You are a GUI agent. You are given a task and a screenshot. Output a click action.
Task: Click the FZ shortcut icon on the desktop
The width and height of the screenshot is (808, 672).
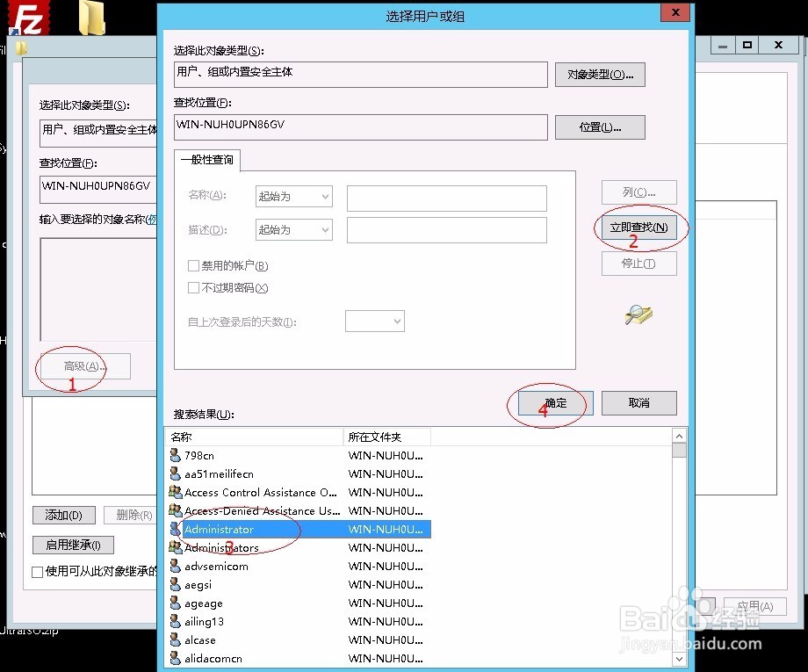tap(28, 16)
